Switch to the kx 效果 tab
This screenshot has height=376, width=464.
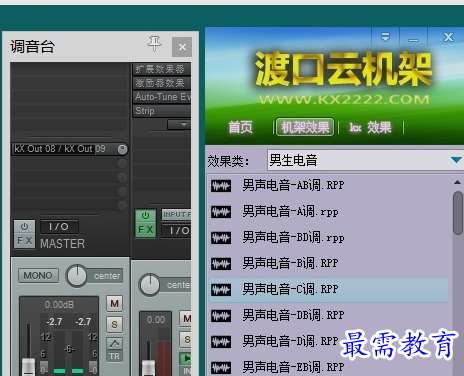[370, 127]
